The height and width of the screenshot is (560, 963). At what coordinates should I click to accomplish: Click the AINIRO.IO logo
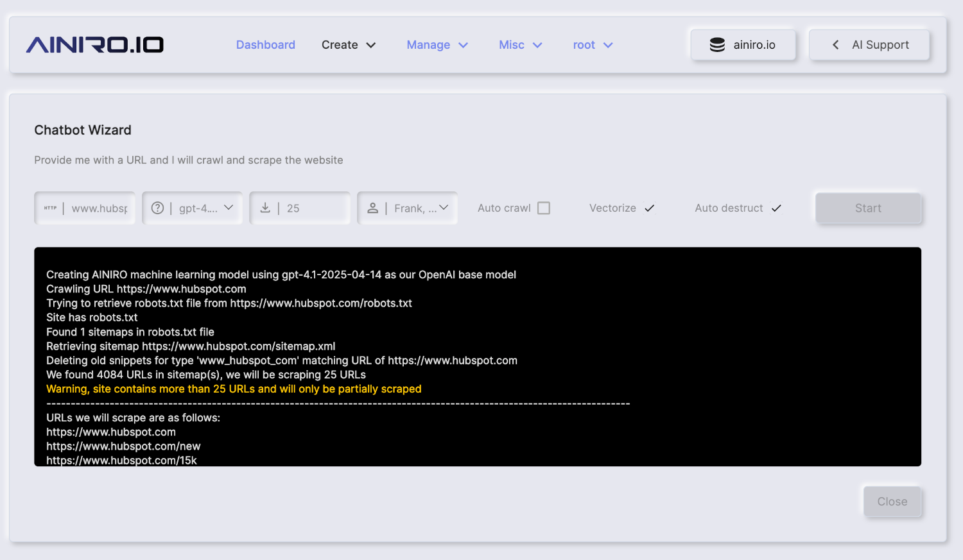[95, 45]
